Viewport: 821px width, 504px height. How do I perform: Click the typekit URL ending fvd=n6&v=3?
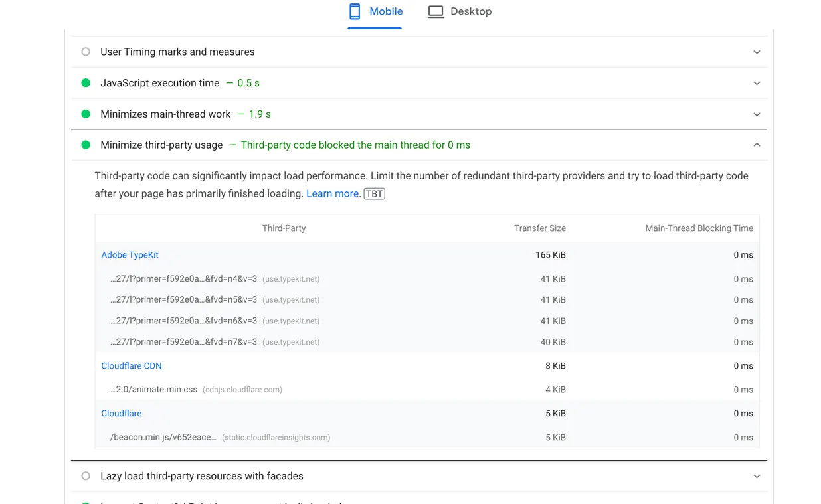click(x=184, y=321)
